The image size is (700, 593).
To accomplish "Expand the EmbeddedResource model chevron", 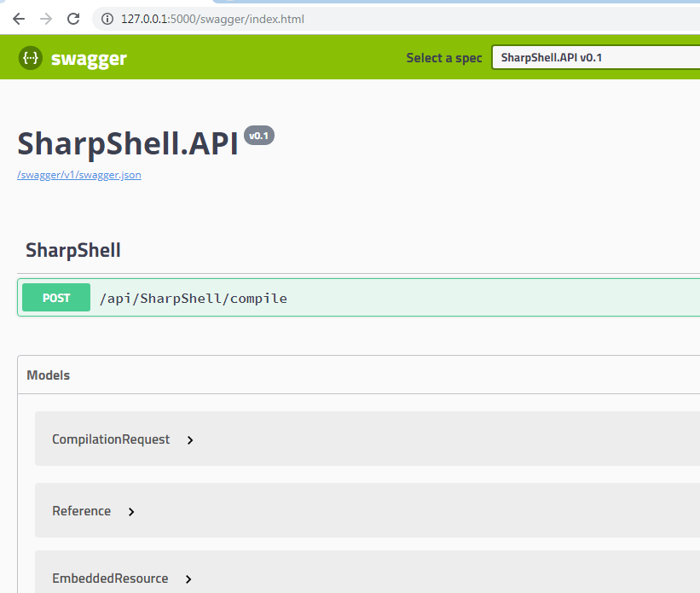I will pos(188,579).
